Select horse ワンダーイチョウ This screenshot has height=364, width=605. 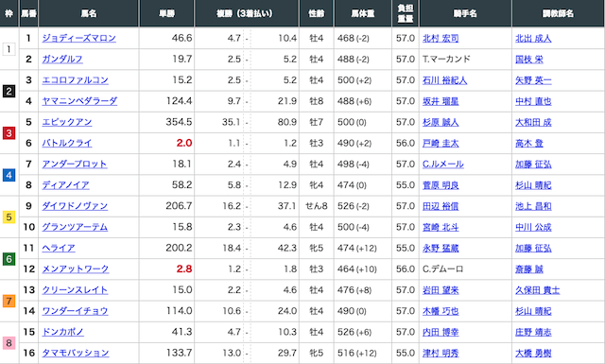75,311
